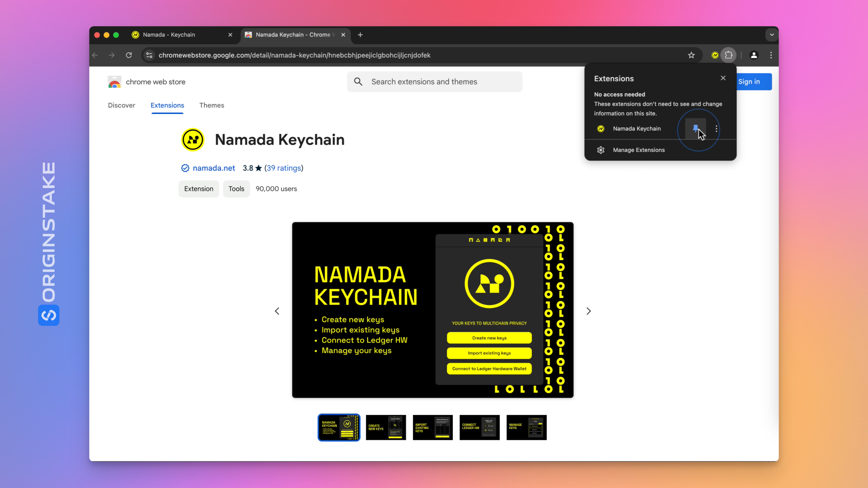868x488 pixels.
Task: Reload the page
Action: pyautogui.click(x=129, y=55)
